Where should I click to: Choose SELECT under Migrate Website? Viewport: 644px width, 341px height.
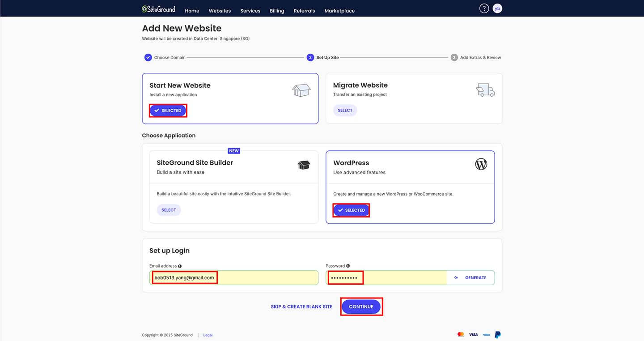click(x=345, y=110)
